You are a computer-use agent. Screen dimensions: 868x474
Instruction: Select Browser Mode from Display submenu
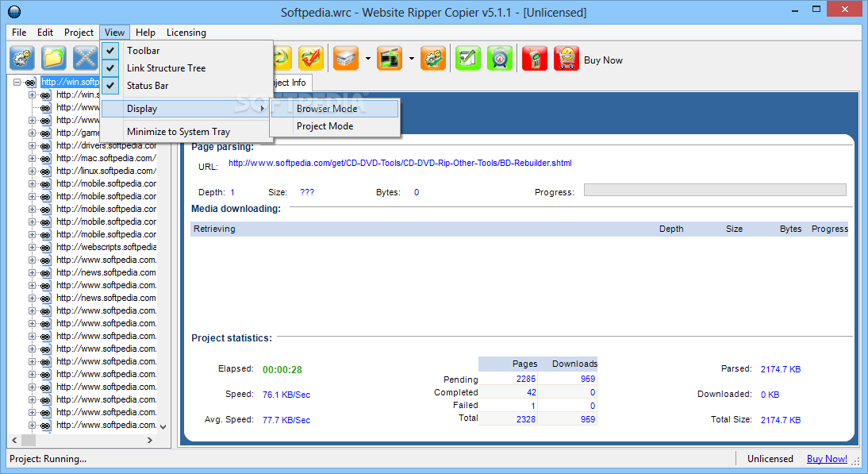pyautogui.click(x=335, y=109)
